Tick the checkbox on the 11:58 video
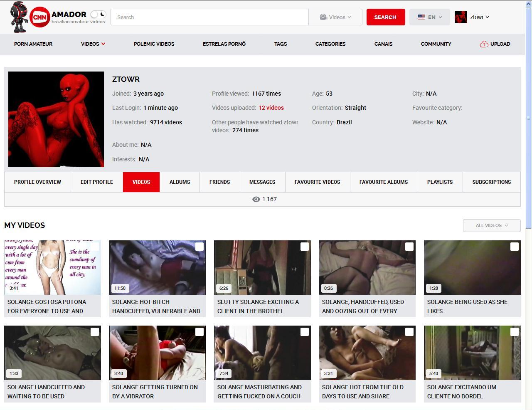The height and width of the screenshot is (410, 532). [x=199, y=247]
